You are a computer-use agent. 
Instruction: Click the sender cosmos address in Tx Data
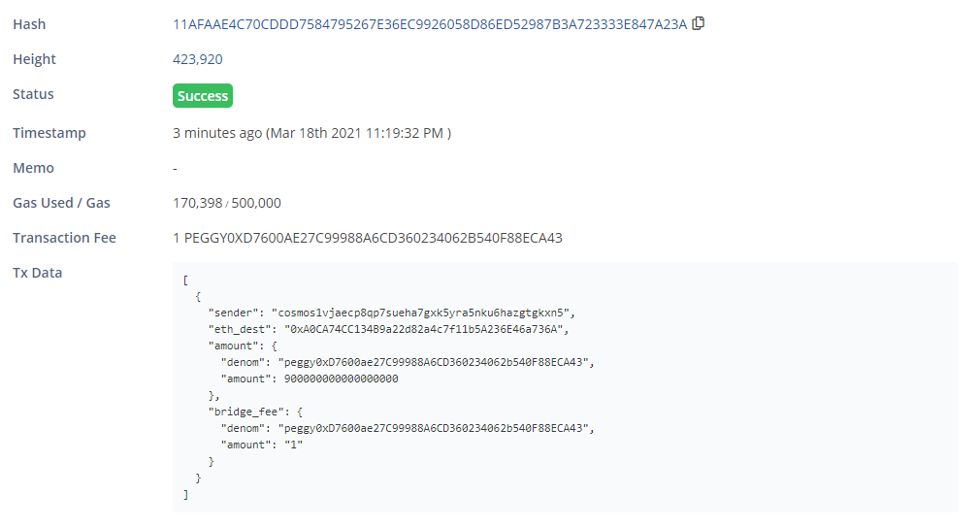coord(424,313)
